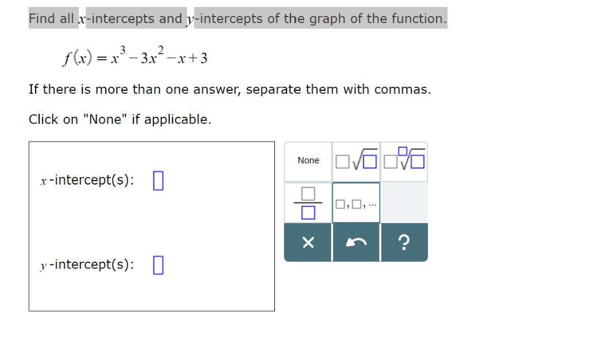
Task: Undo the last entry with the back arrow
Action: click(x=356, y=242)
